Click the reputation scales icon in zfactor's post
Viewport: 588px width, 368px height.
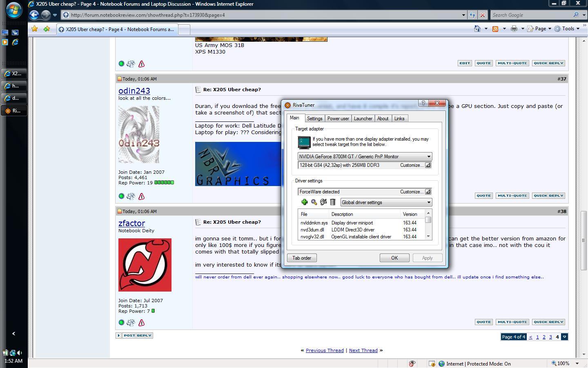[131, 323]
